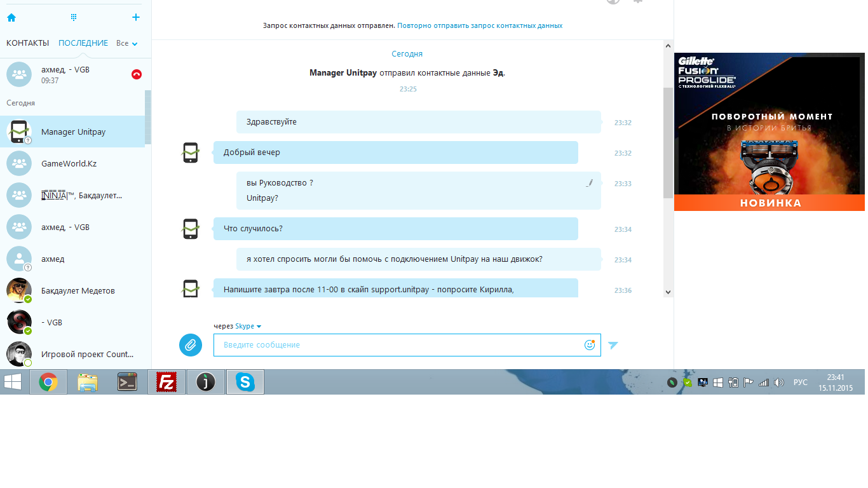
Task: Click the "Здравствуйте" message bubble
Action: pyautogui.click(x=419, y=122)
